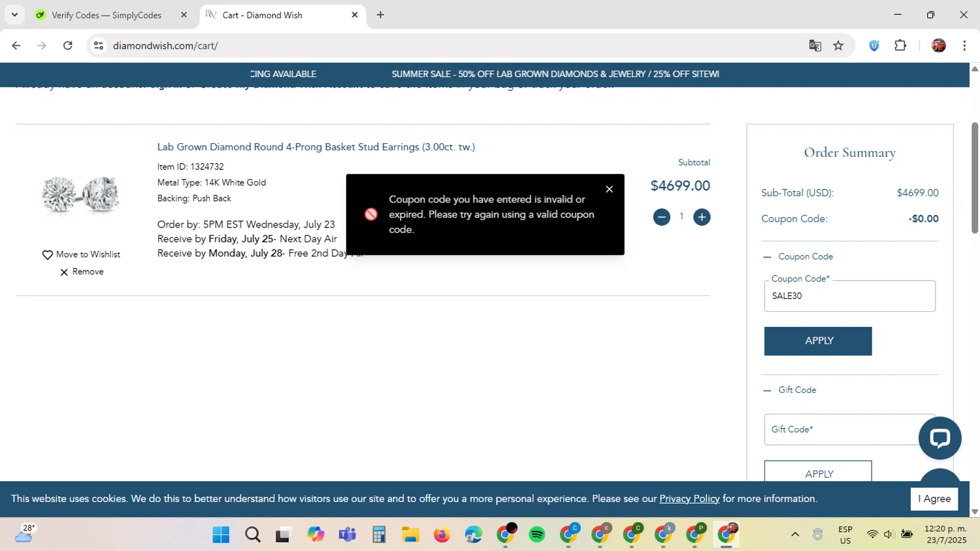
Task: Open Spotify from the taskbar
Action: [x=537, y=535]
